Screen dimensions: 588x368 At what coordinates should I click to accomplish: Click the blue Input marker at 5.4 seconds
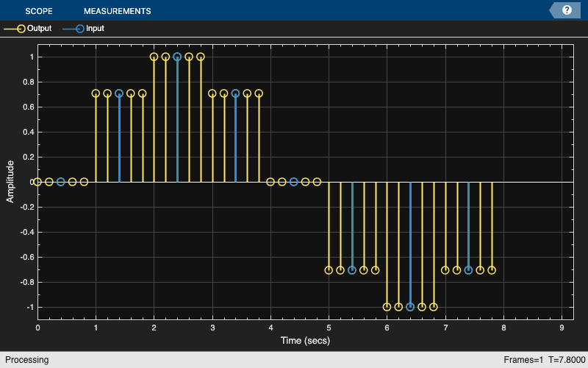pos(352,270)
